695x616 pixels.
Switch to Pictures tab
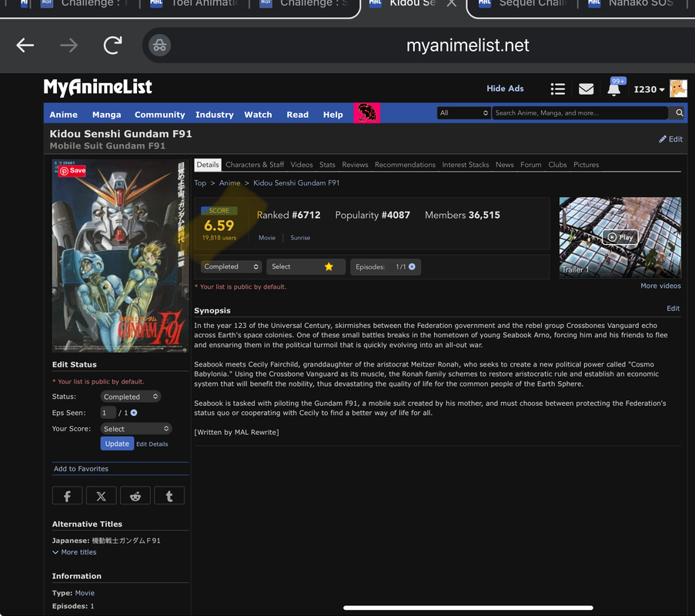(586, 165)
